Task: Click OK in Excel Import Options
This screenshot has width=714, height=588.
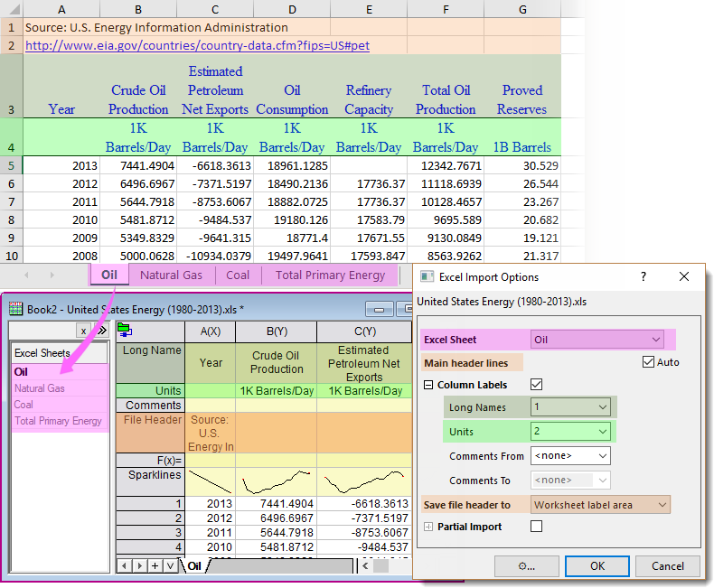Action: 597,566
